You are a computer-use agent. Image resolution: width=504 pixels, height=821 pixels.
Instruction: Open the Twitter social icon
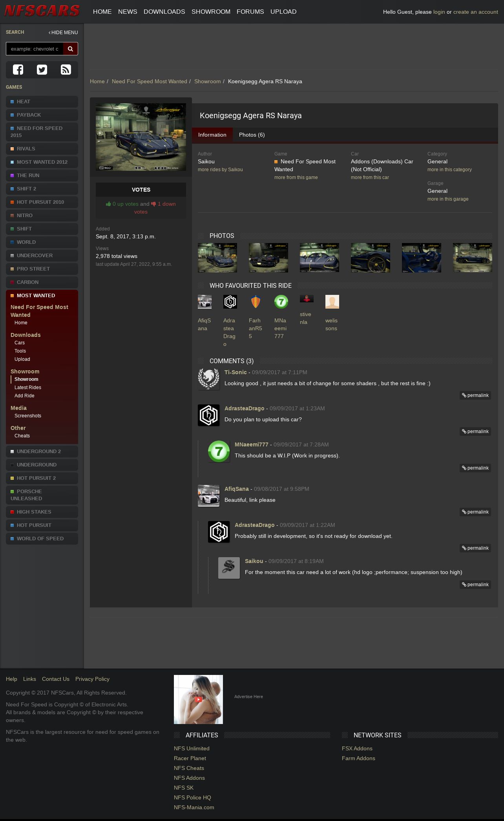tap(42, 69)
